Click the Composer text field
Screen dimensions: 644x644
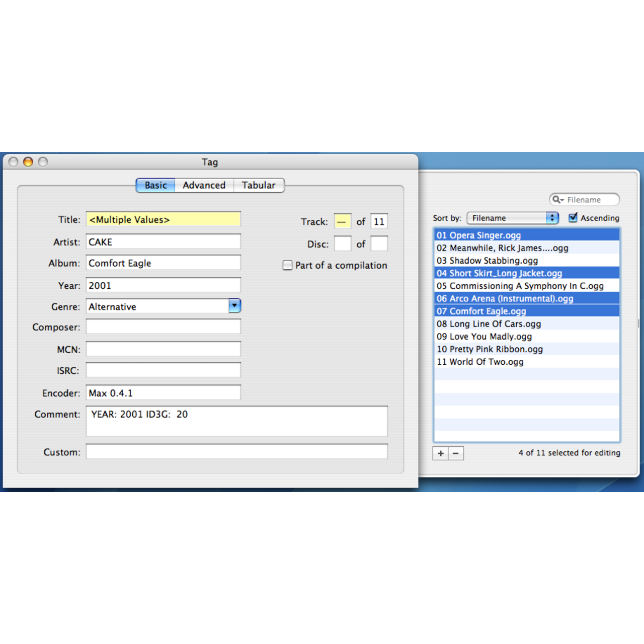coord(163,327)
